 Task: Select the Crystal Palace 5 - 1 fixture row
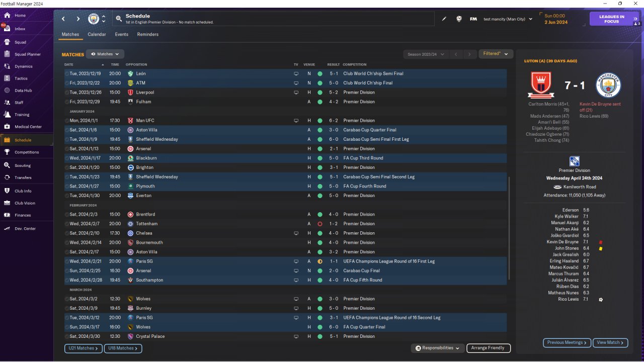(285, 336)
